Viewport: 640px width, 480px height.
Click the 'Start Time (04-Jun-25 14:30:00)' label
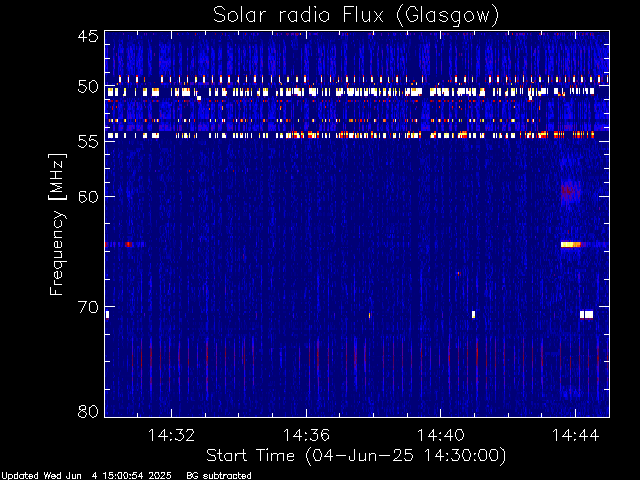pyautogui.click(x=356, y=456)
